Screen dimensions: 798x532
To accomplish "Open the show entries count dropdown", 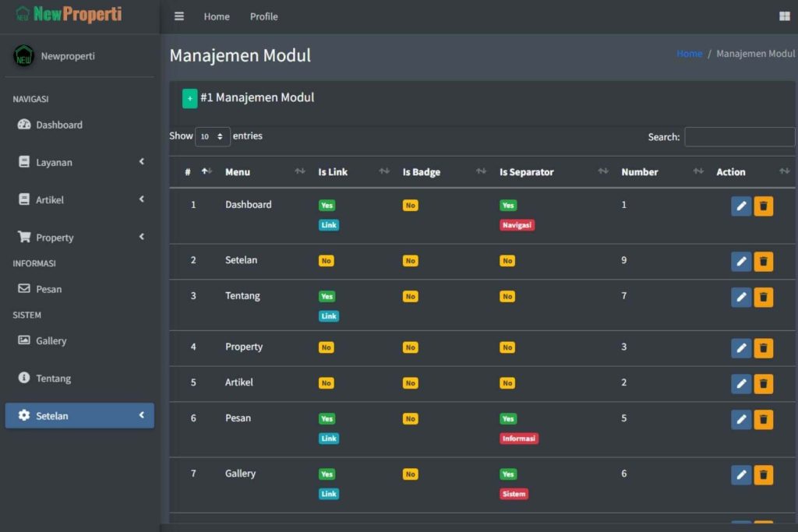I will click(213, 136).
